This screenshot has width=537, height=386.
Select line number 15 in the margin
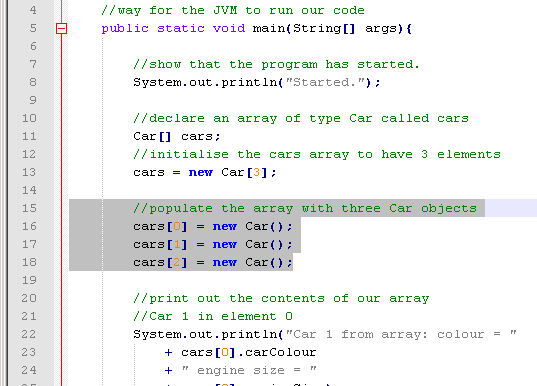[29, 208]
